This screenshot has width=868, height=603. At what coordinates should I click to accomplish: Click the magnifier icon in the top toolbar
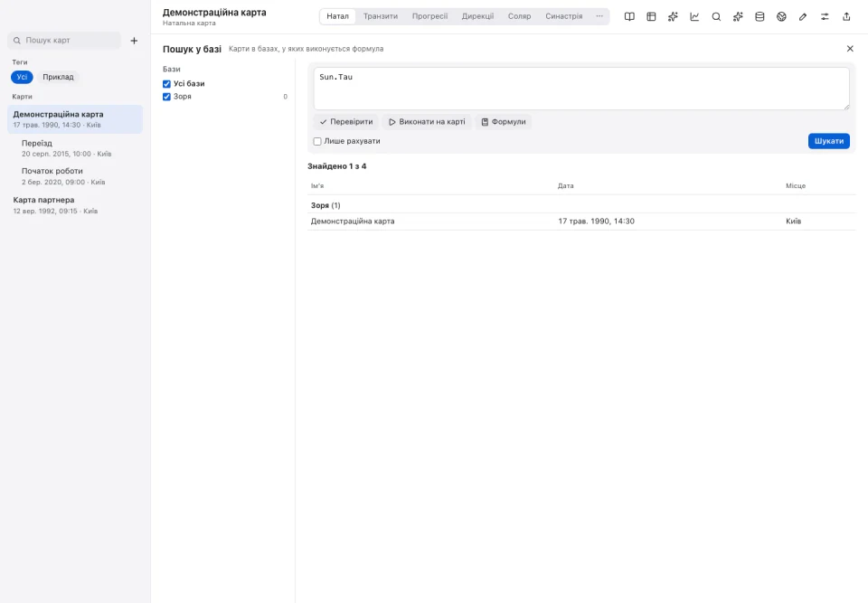point(716,16)
